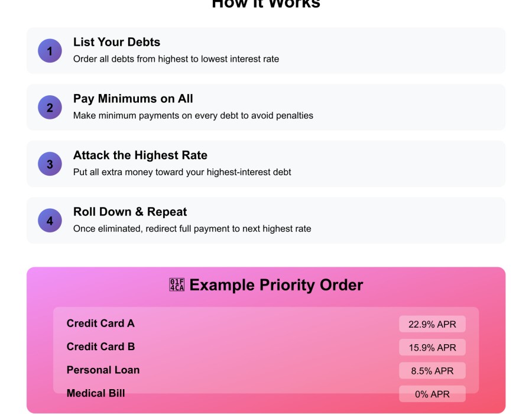Select the 8.5% APR badge
The image size is (532, 414).
432,371
